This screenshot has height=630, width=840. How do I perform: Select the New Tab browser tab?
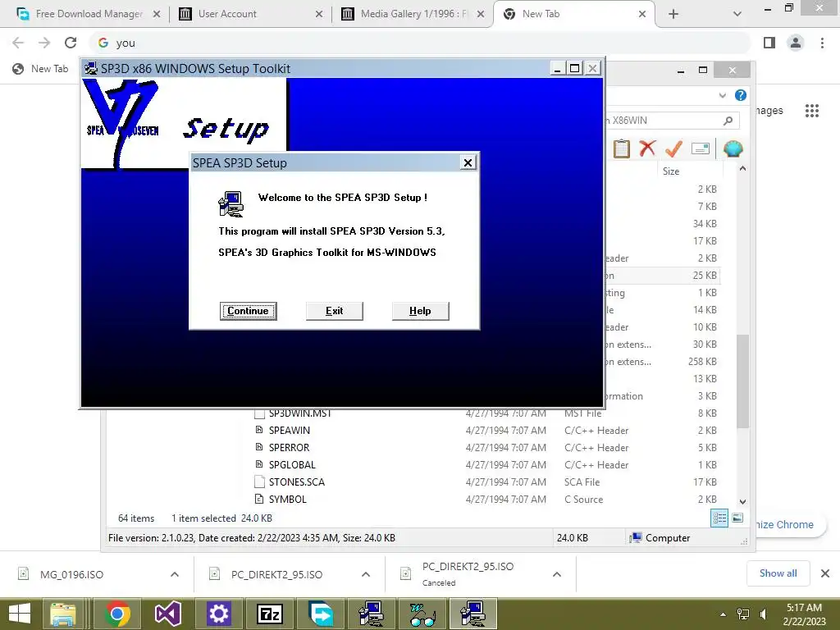coord(573,14)
